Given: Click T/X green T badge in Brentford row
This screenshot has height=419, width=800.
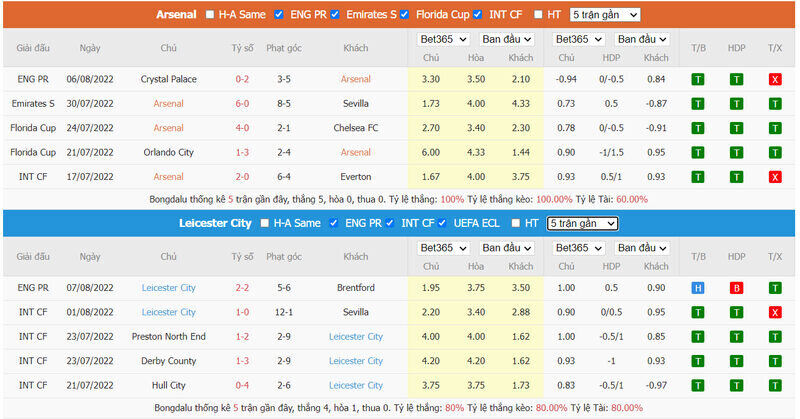Looking at the screenshot, I should [774, 288].
